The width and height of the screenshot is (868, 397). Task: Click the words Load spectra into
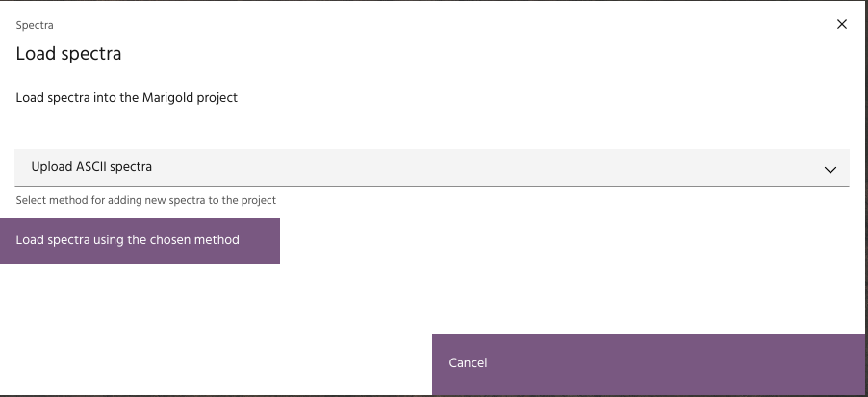[x=62, y=97]
